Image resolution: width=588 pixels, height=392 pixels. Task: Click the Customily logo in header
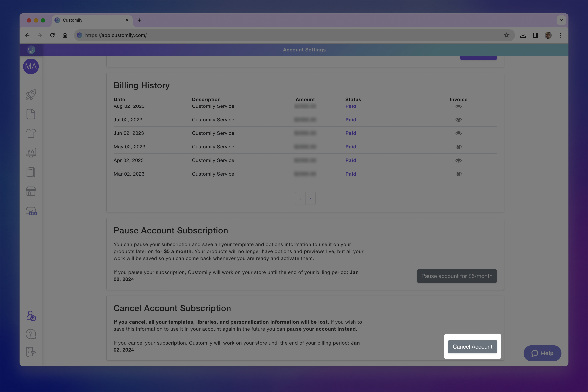coord(31,50)
